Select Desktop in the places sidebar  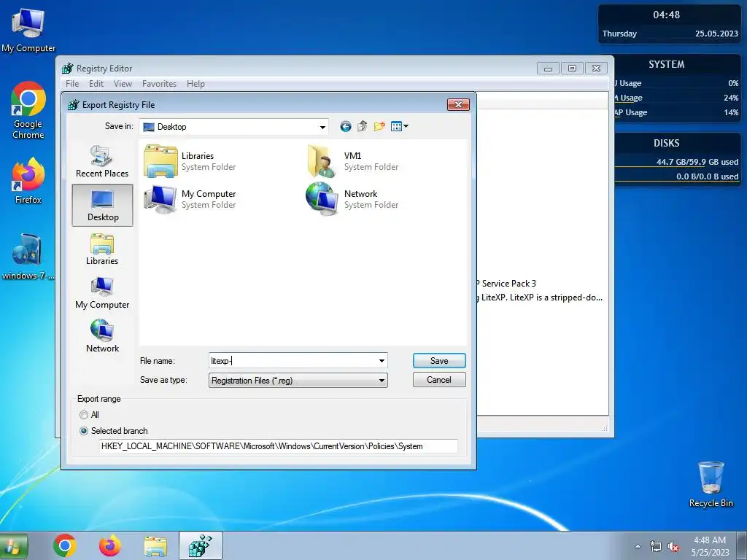[x=102, y=205]
